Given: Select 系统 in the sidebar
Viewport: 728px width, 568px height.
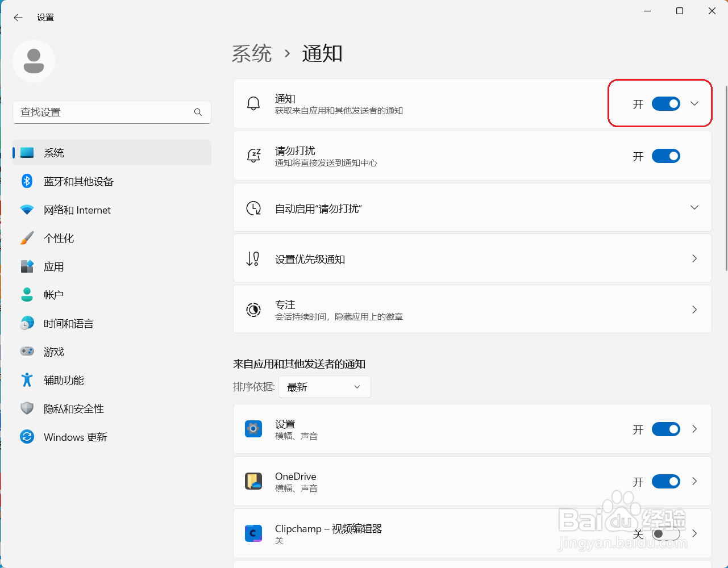Looking at the screenshot, I should tap(55, 152).
